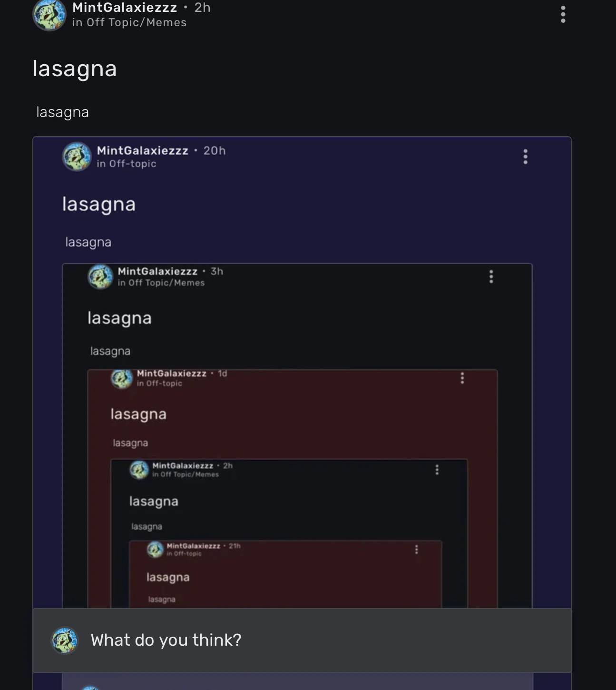Screen dimensions: 616x690
Task: Open options menu on the 2h nested post
Action: coord(437,470)
